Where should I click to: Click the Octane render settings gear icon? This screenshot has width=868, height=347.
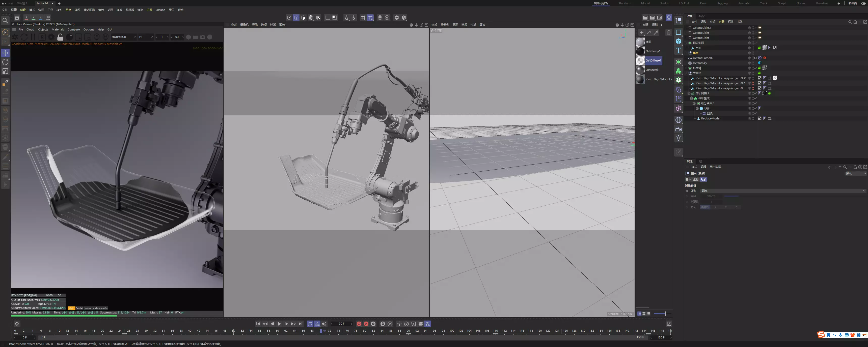click(x=51, y=37)
